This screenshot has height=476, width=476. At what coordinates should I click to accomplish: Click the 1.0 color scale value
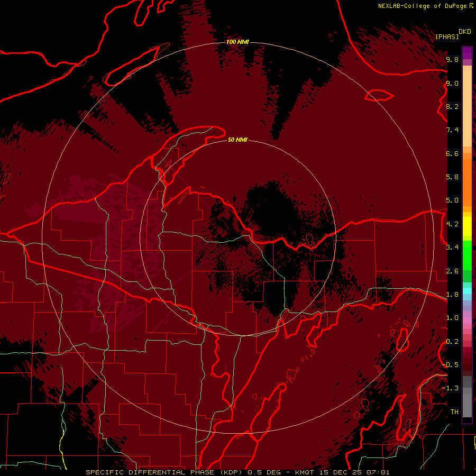[x=452, y=318]
